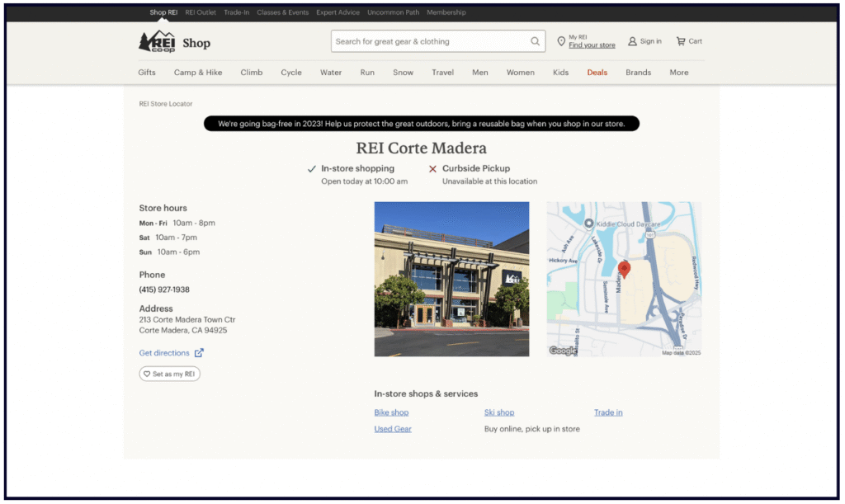845x504 pixels.
Task: Open the Used Gear link
Action: [x=393, y=429]
